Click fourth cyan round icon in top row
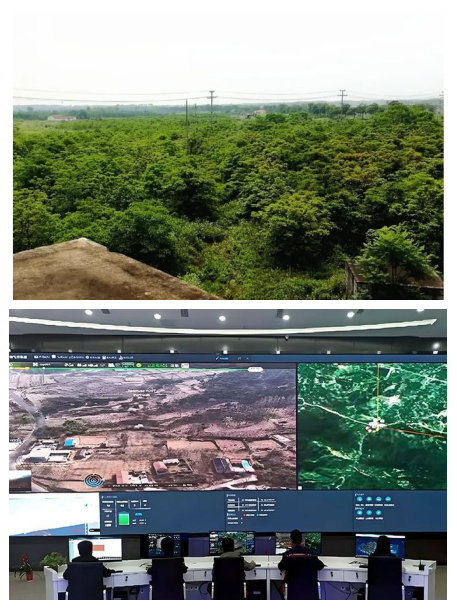This screenshot has width=457, height=610. click(388, 499)
